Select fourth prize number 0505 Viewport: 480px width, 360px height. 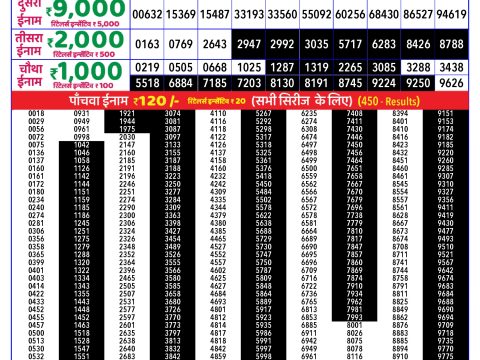[x=181, y=68]
